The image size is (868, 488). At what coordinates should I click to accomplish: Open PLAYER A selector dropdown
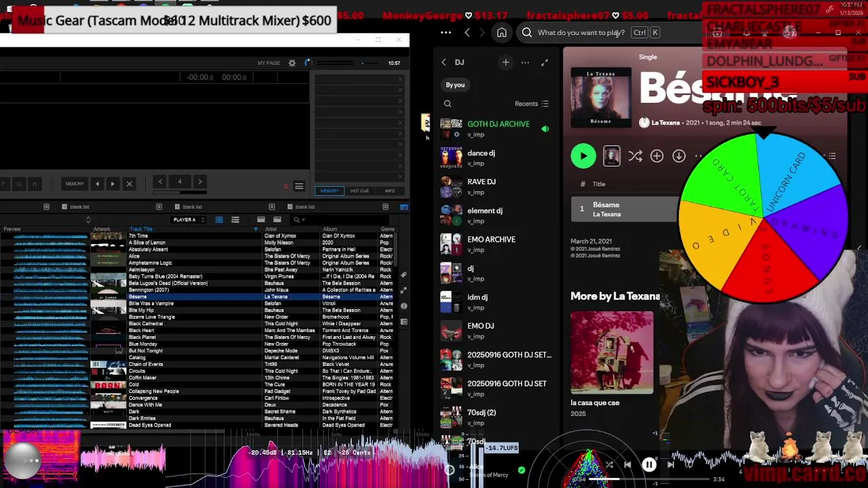188,220
